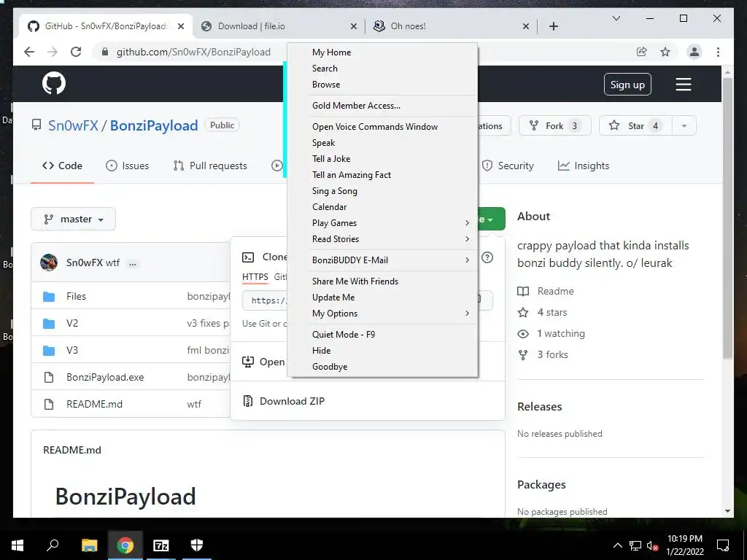The image size is (747, 560).
Task: Switch to the Issues tab
Action: point(127,166)
